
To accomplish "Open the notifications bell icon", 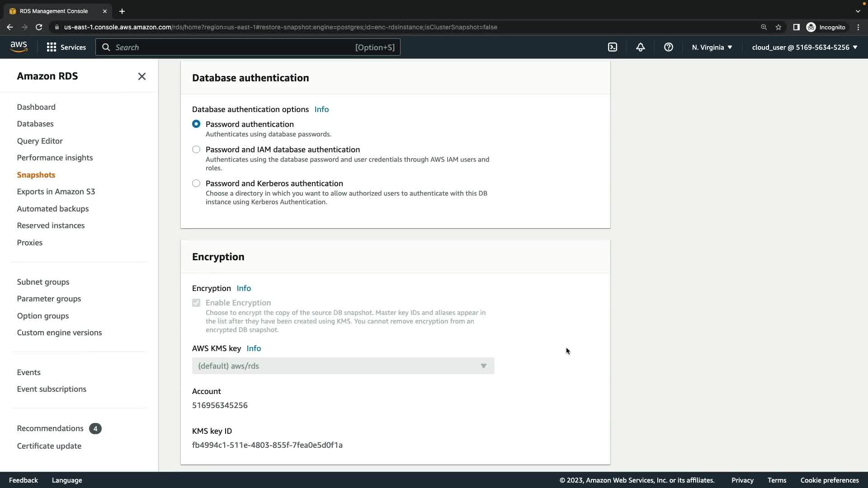I will click(x=640, y=47).
